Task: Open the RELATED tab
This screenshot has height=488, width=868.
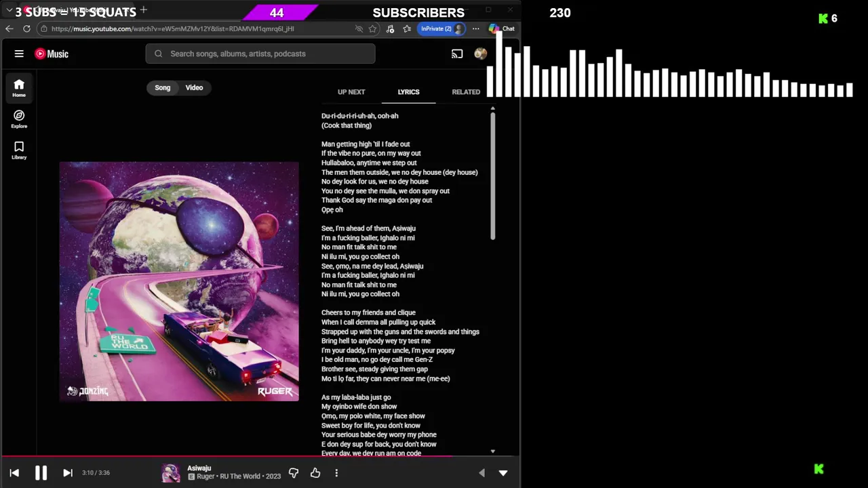Action: tap(466, 91)
